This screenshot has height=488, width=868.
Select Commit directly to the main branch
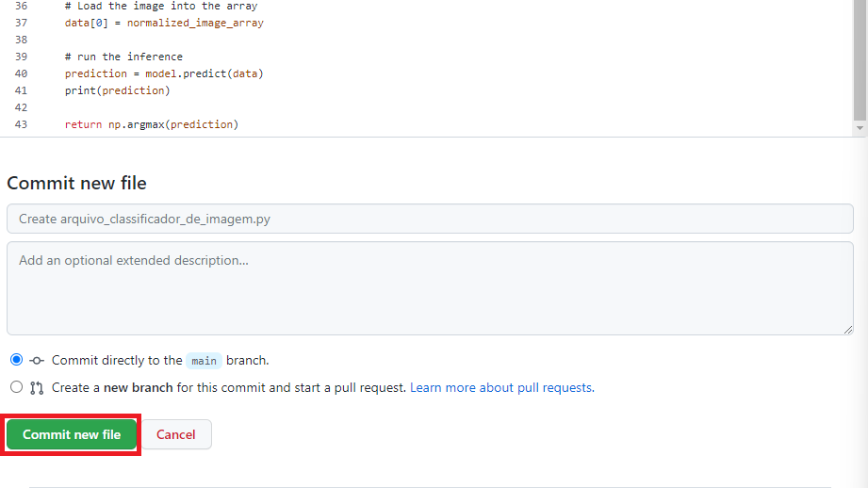pyautogui.click(x=17, y=360)
